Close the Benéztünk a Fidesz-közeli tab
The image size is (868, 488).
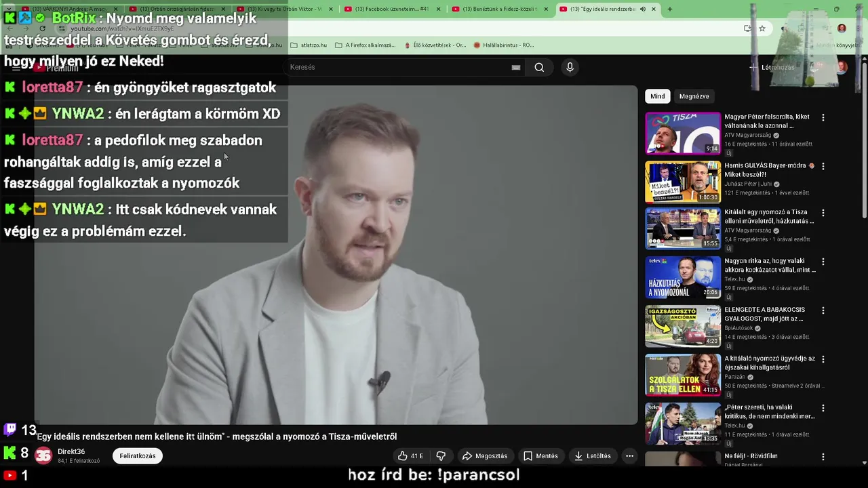(x=546, y=9)
